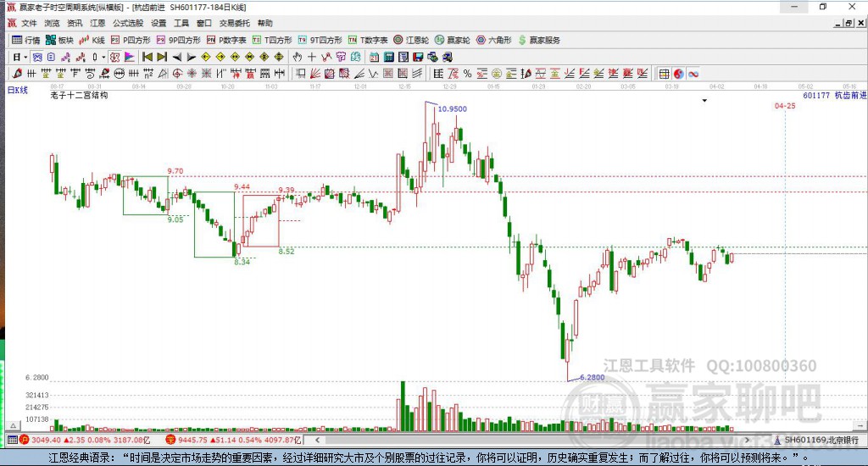
Task: Click the red floppy save icon
Action: click(x=418, y=57)
